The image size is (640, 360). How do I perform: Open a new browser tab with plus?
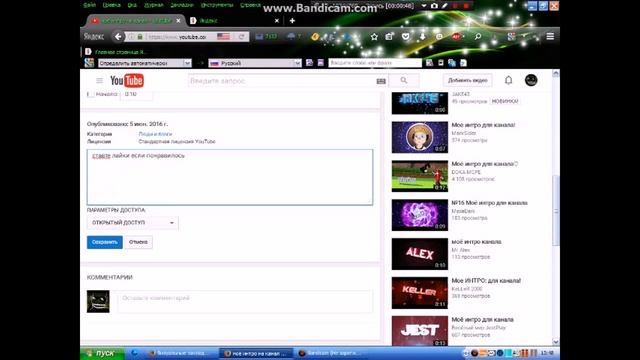click(292, 20)
